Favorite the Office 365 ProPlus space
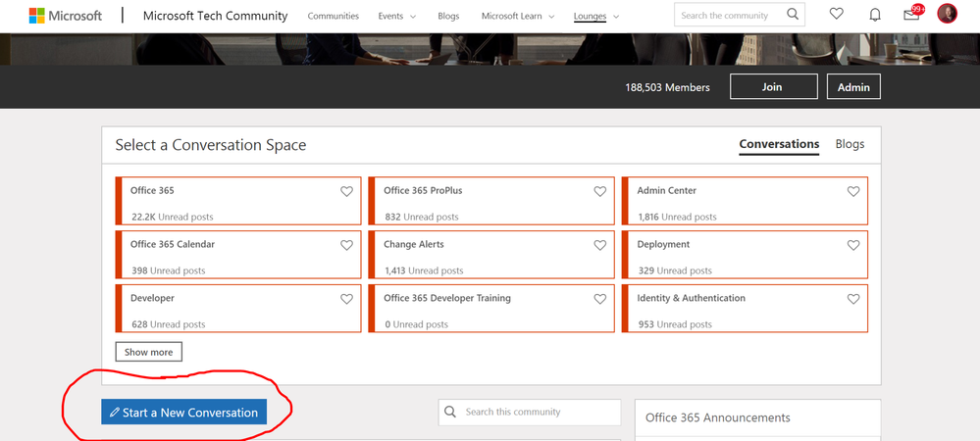 [600, 191]
